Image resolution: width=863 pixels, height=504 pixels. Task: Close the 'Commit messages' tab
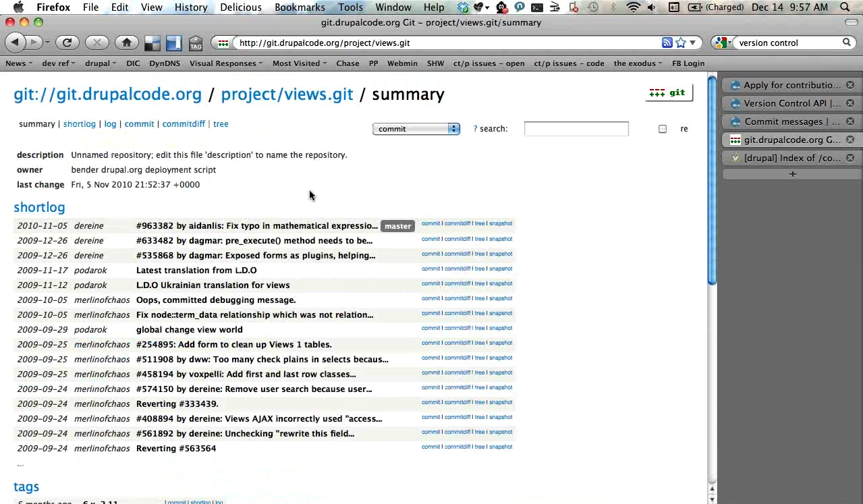click(x=850, y=121)
